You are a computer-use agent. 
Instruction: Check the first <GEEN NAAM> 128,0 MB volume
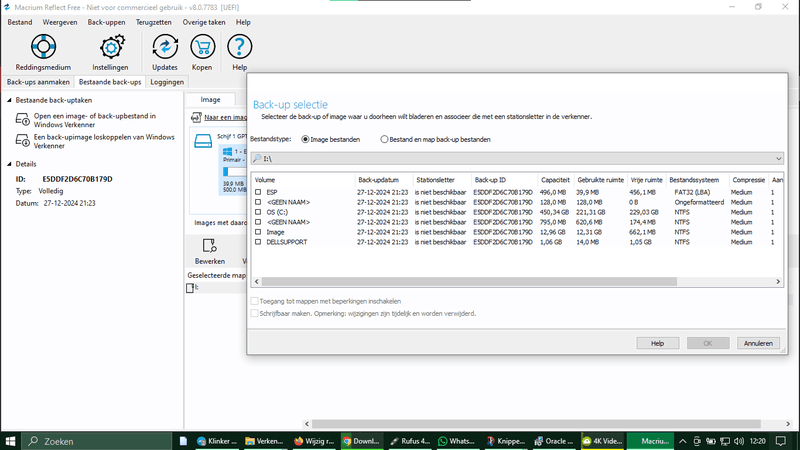pos(258,202)
